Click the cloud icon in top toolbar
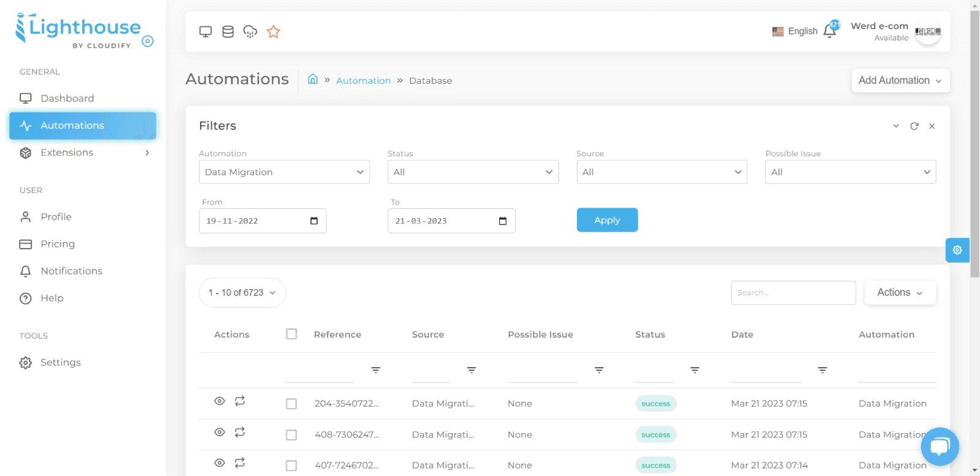The height and width of the screenshot is (476, 980). click(x=251, y=32)
